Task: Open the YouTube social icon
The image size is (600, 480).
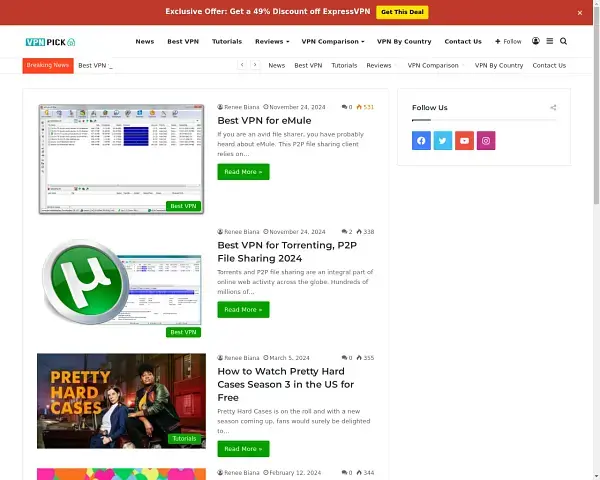Action: (464, 141)
